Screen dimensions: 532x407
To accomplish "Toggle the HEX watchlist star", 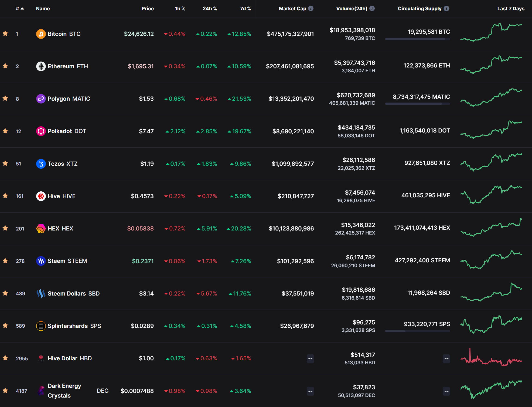I will (x=5, y=228).
